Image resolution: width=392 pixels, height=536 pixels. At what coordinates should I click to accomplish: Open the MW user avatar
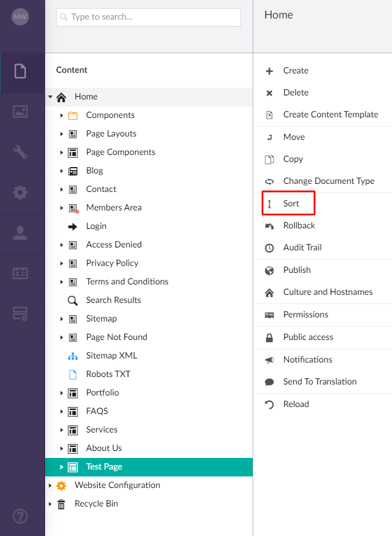click(x=20, y=17)
